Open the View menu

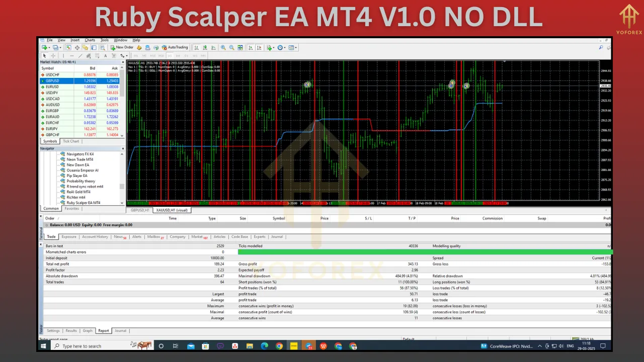(61, 40)
